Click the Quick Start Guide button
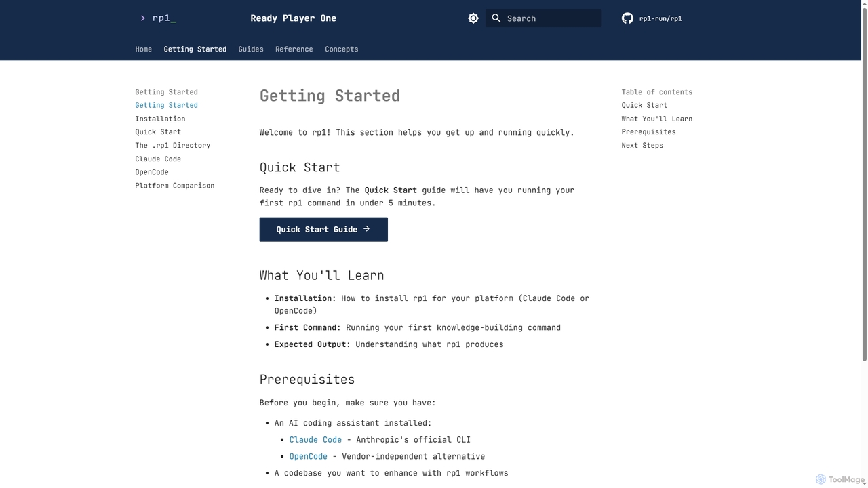 point(323,229)
